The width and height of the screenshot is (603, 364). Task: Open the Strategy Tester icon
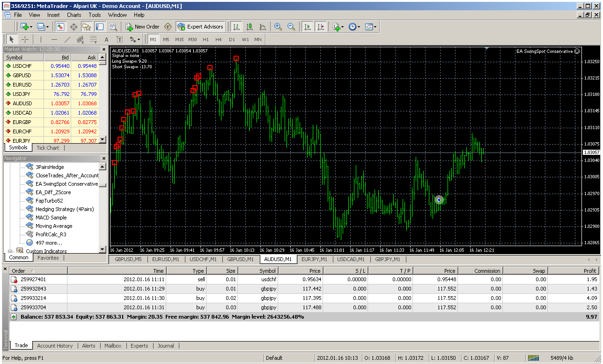[x=112, y=27]
